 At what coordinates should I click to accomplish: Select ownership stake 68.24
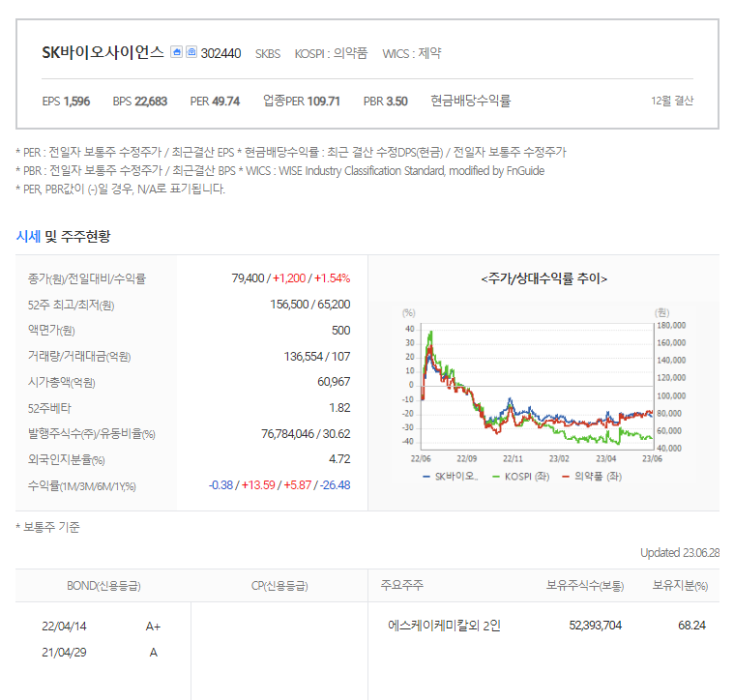point(691,626)
